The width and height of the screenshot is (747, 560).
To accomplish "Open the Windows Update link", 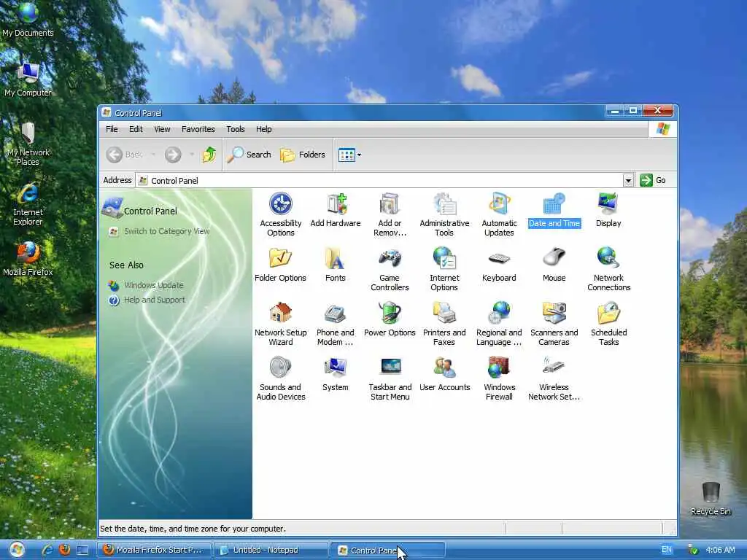I will coord(153,285).
